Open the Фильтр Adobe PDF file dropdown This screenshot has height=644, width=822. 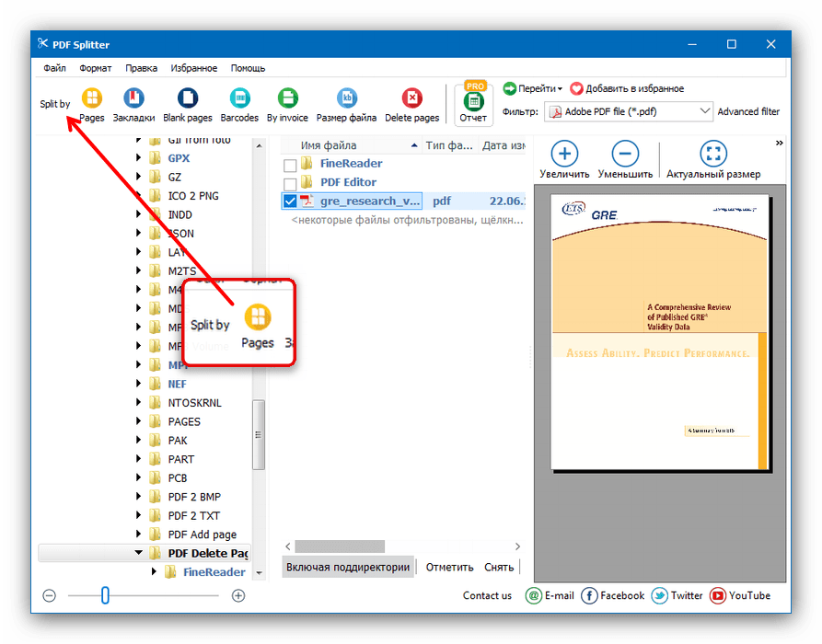point(628,111)
